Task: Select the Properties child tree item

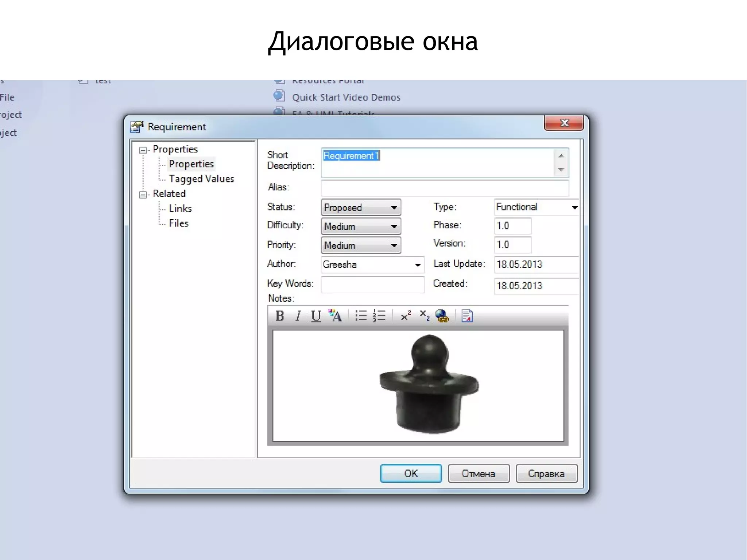Action: pos(191,164)
